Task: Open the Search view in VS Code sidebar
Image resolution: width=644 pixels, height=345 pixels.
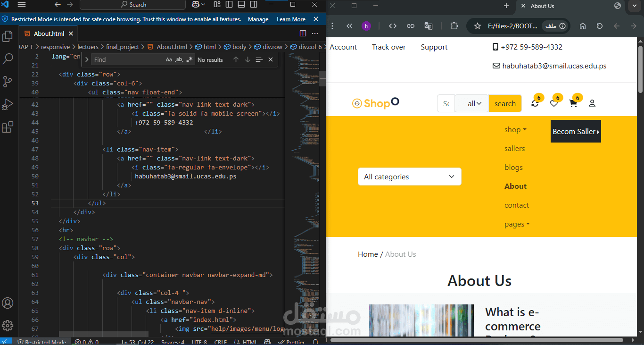Action: coord(8,59)
